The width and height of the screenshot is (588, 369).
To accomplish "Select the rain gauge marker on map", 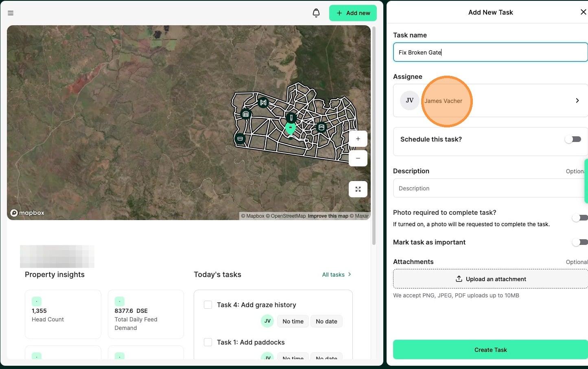I will 291,118.
